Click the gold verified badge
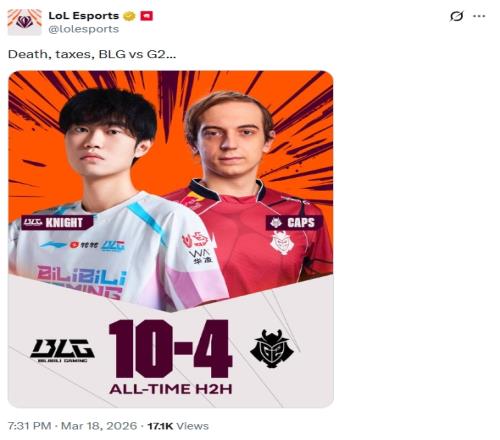 coord(129,16)
